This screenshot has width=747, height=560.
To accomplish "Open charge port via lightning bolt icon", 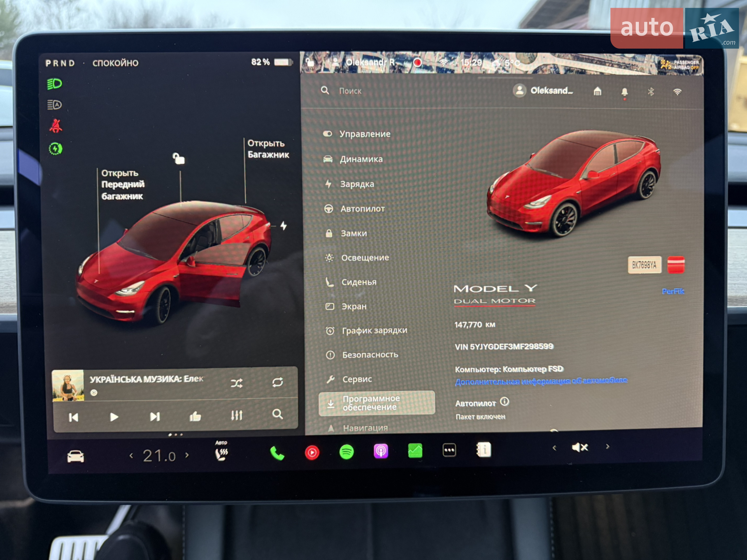I will [284, 226].
